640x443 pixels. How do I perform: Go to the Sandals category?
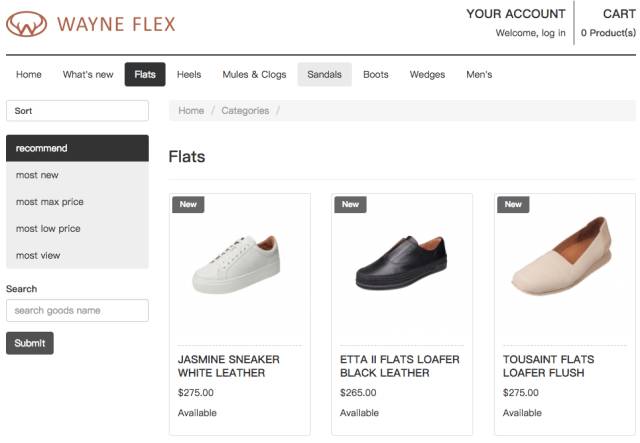324,75
